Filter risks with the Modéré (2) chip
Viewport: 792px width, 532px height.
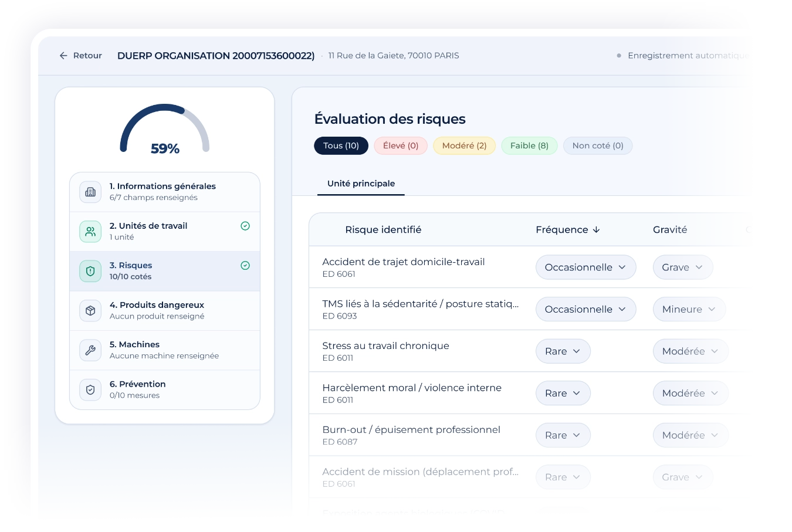coord(464,146)
